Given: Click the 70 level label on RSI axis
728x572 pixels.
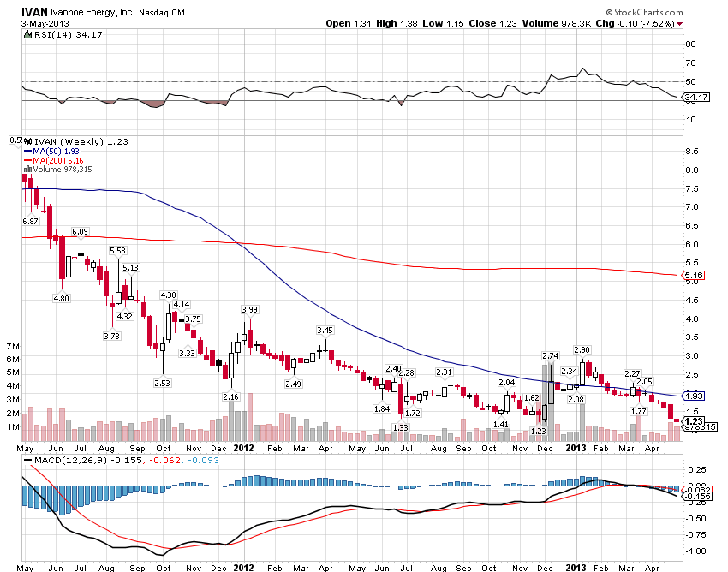Looking at the screenshot, I should (691, 63).
